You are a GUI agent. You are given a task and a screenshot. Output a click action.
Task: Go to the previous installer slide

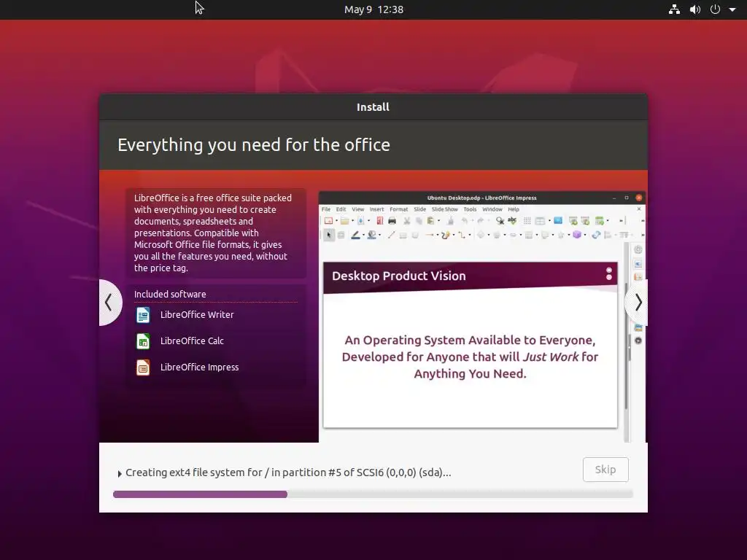(109, 303)
